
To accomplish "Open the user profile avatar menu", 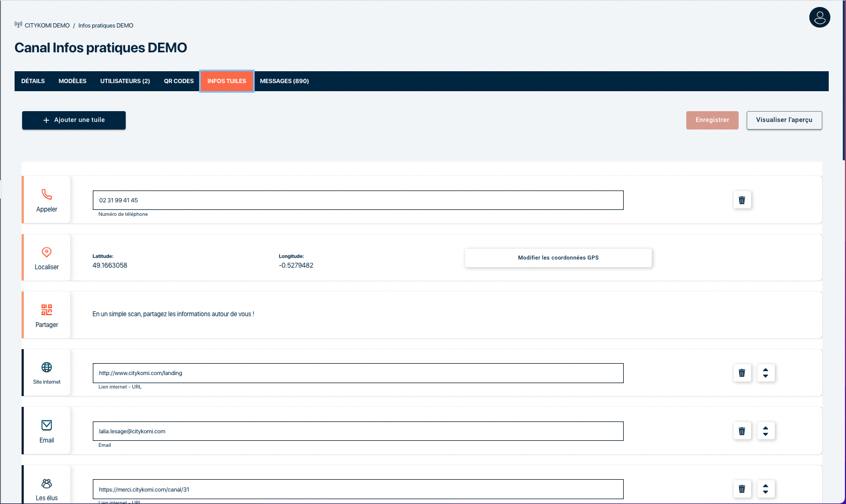I will coord(819,17).
